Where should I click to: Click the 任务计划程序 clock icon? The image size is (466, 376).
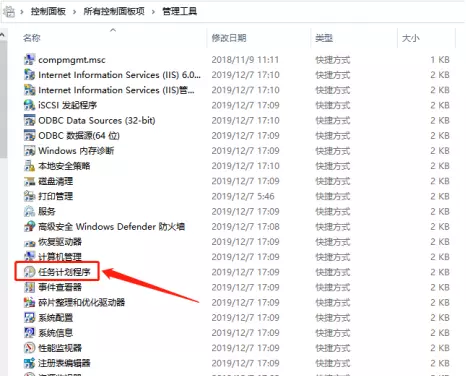29,272
